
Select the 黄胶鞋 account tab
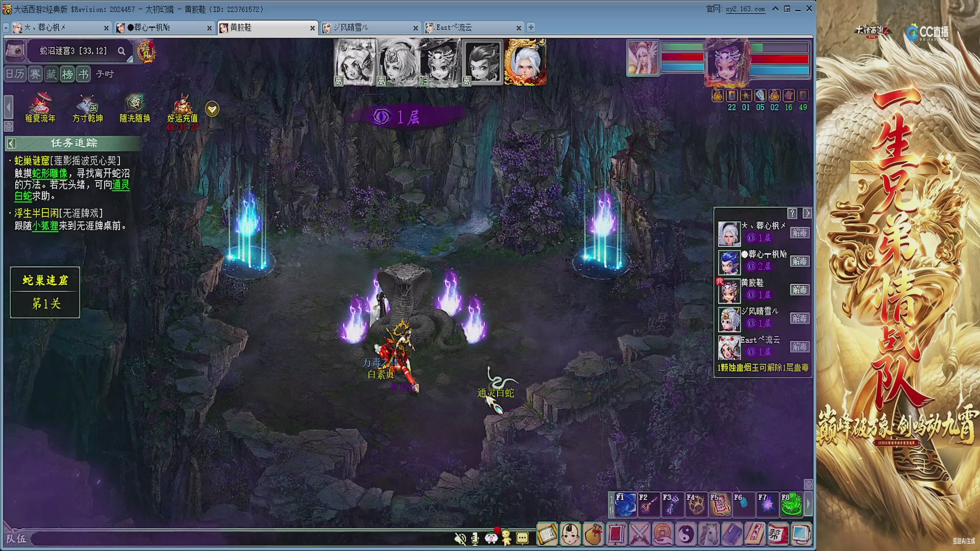click(x=267, y=28)
